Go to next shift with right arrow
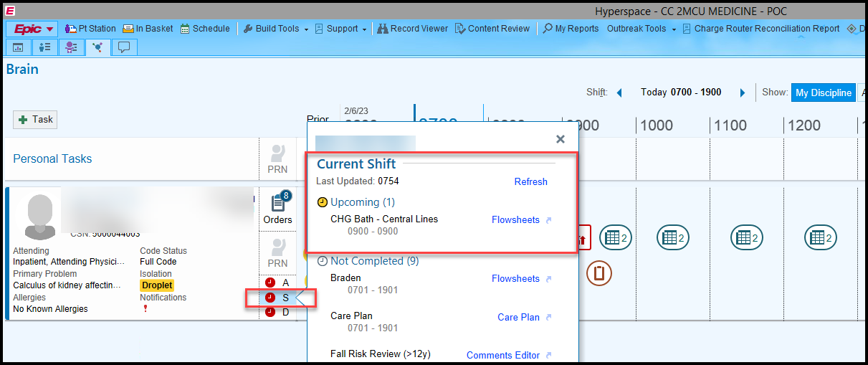The image size is (868, 365). (x=743, y=93)
